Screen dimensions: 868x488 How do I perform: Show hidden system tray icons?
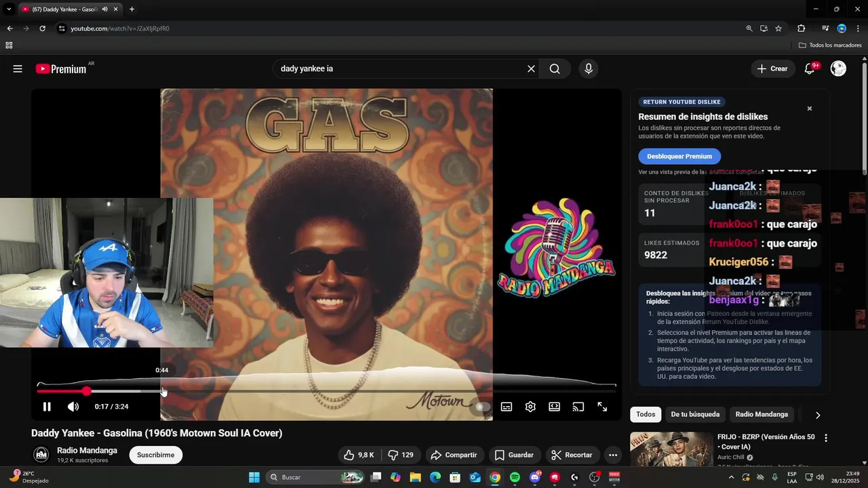click(731, 477)
